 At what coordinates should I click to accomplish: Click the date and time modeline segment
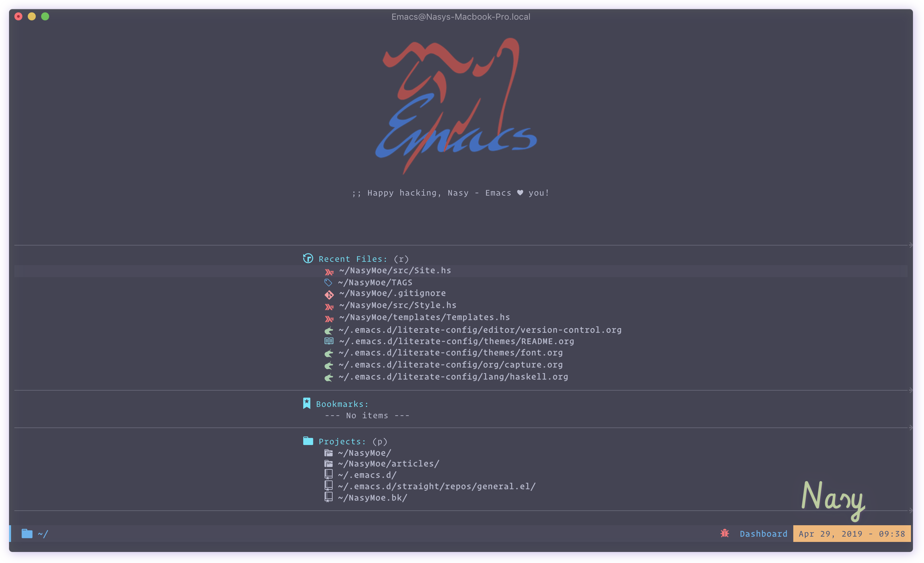(x=851, y=534)
